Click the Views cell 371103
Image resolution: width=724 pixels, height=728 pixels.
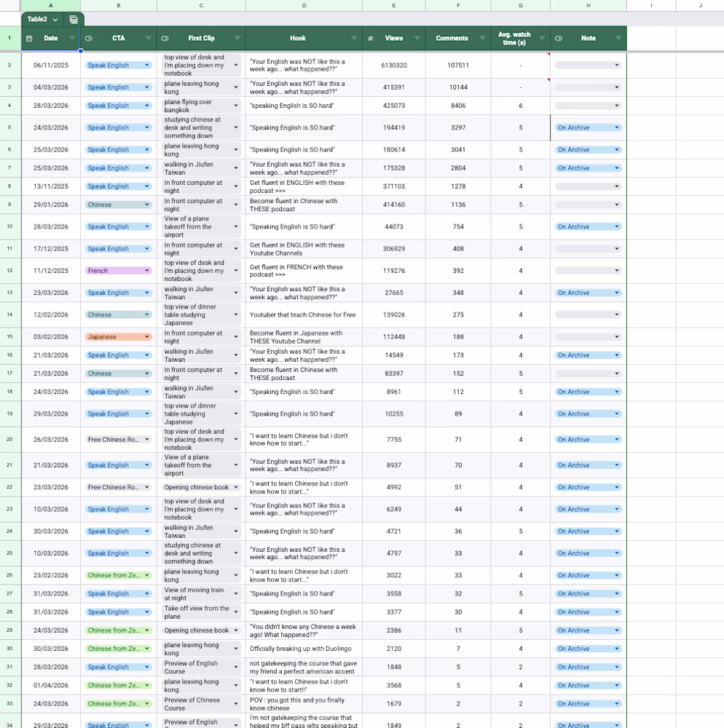(x=394, y=186)
